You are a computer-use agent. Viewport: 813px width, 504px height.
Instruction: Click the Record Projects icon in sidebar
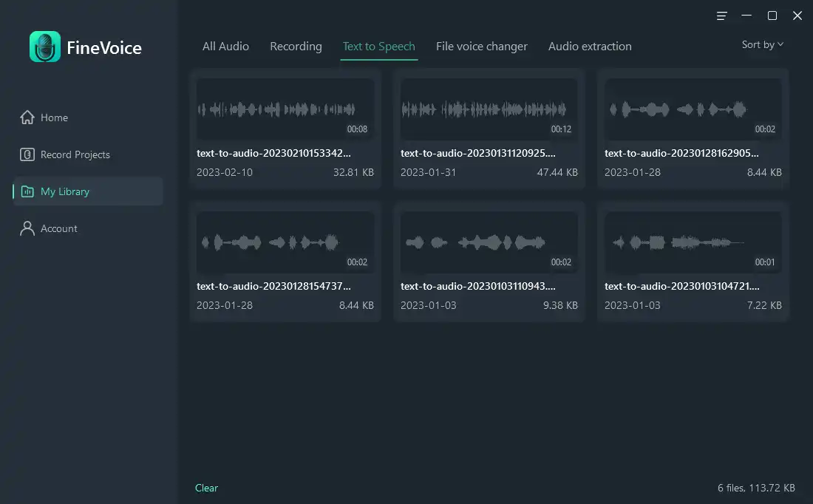tap(27, 154)
